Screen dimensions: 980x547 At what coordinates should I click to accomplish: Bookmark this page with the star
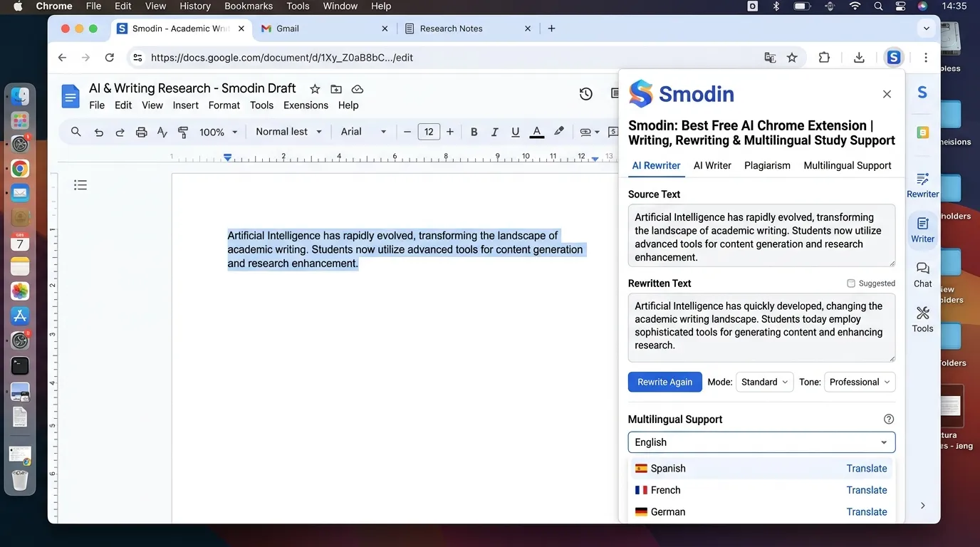tap(792, 58)
